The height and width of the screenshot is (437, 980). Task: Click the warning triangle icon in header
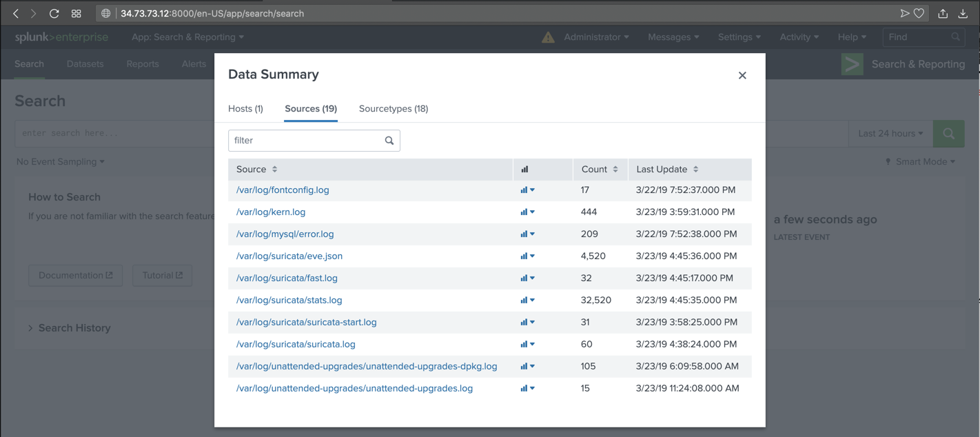point(548,37)
